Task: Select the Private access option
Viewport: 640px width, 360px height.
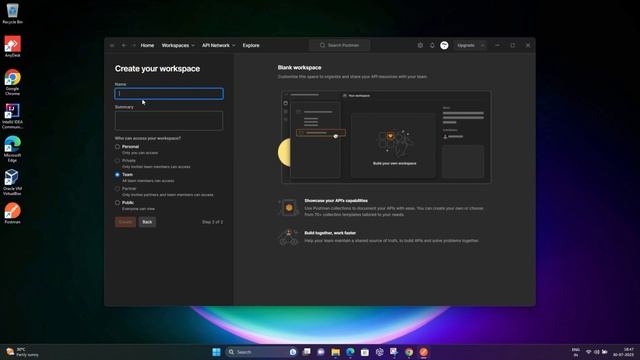Action: [x=118, y=160]
